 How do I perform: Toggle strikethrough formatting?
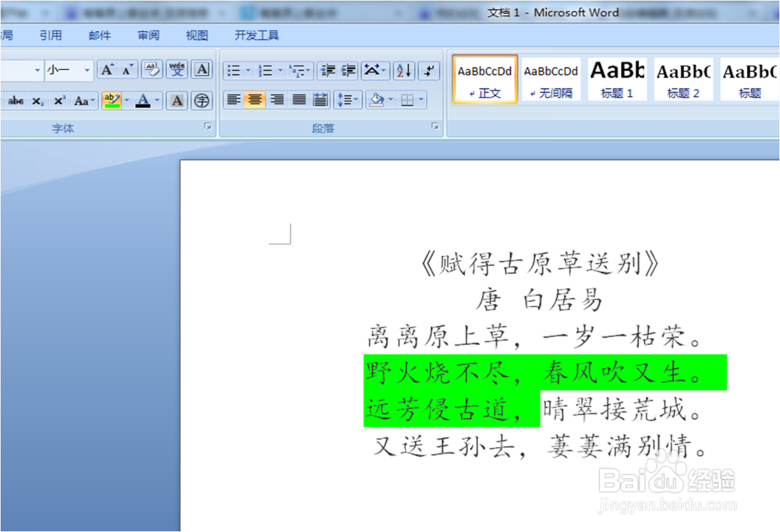(16, 100)
